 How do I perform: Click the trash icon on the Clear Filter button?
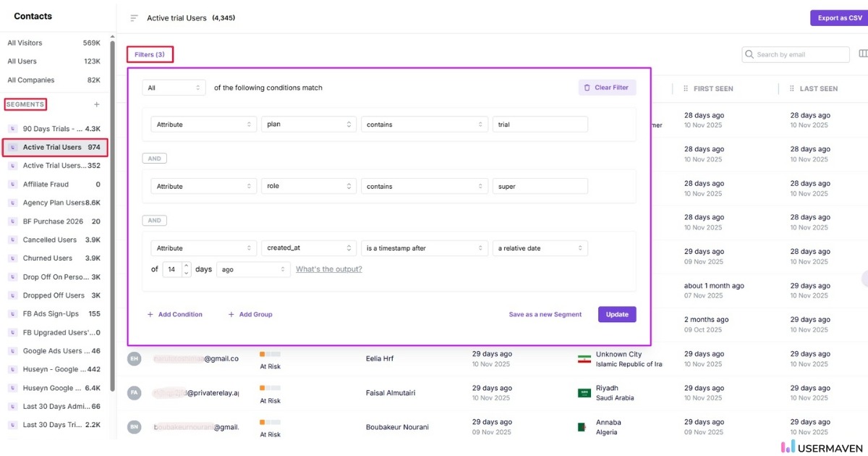587,87
